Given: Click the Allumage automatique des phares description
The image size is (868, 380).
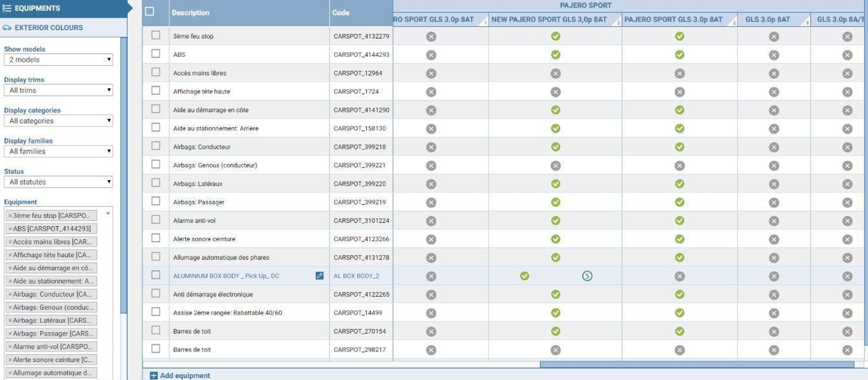Looking at the screenshot, I should coord(221,258).
